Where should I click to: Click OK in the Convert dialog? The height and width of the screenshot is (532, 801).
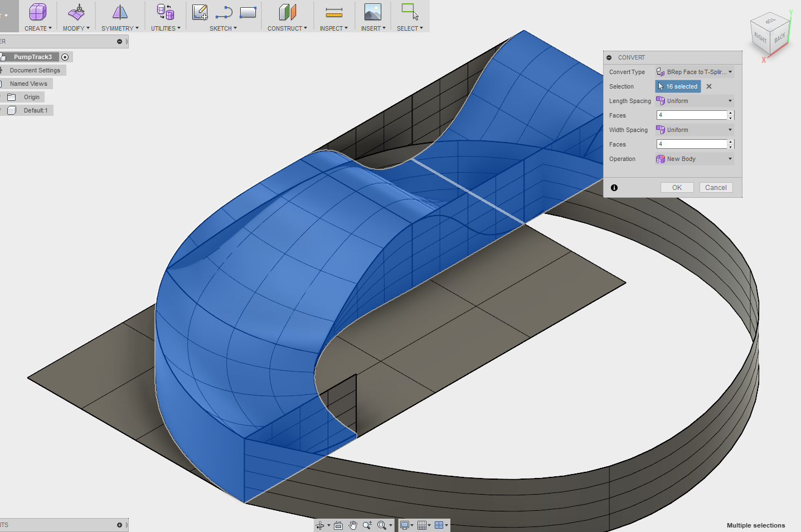coord(677,188)
